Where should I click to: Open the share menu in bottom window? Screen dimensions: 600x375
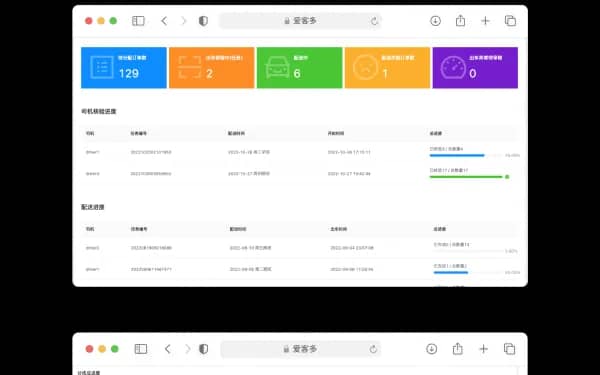458,348
